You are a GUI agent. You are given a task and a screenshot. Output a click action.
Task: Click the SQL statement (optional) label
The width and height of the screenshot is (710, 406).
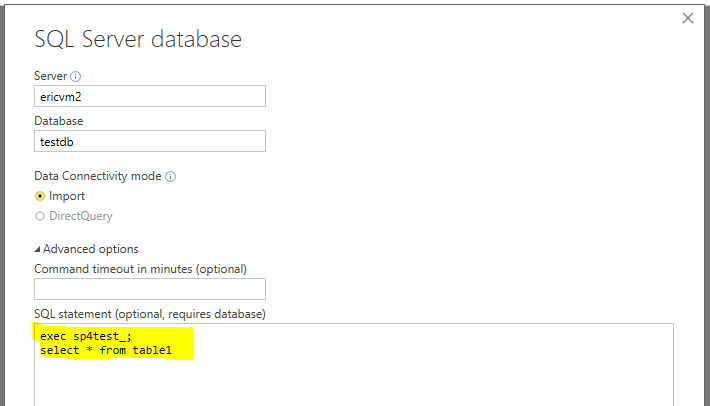[150, 314]
